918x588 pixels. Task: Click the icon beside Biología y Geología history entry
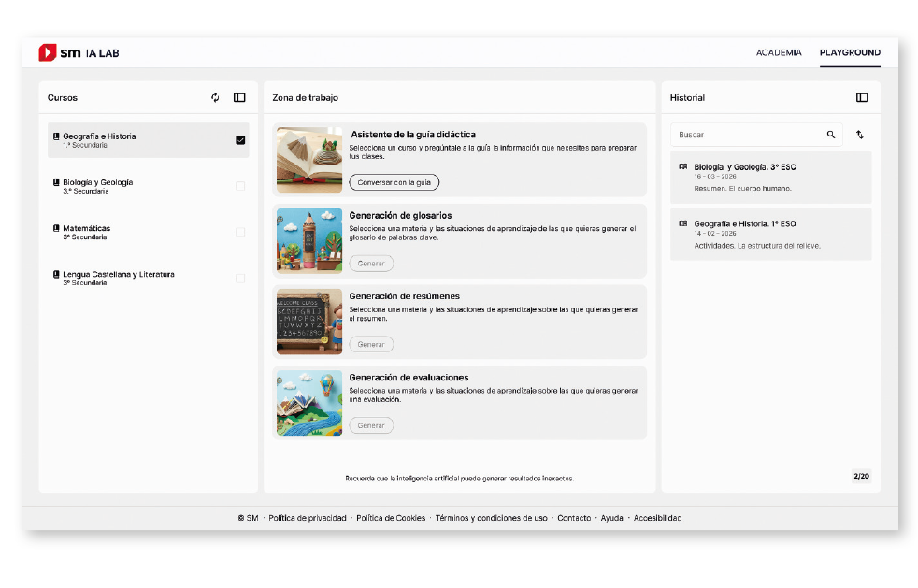[682, 167]
